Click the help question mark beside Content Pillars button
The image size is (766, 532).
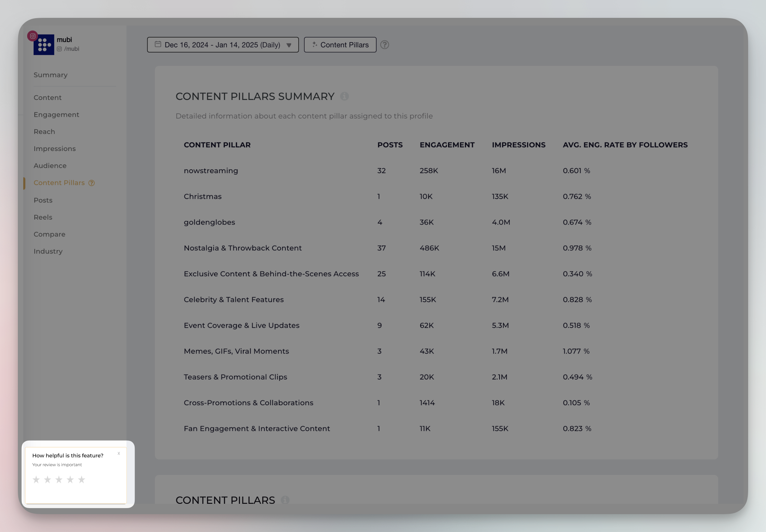[384, 45]
